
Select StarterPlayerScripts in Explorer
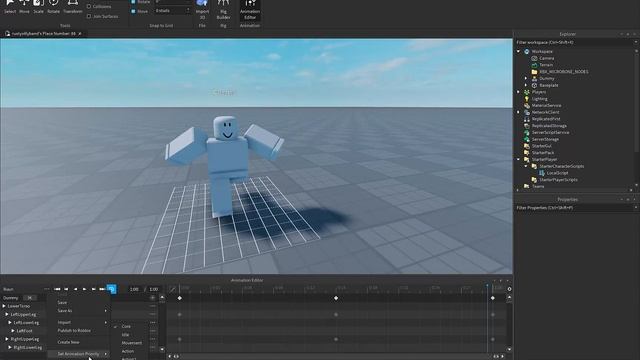[558, 180]
